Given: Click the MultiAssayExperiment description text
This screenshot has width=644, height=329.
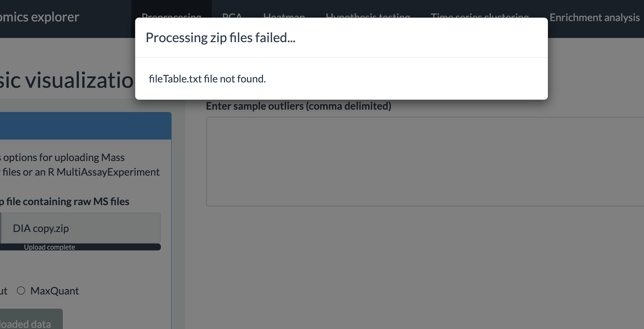Looking at the screenshot, I should click(80, 172).
